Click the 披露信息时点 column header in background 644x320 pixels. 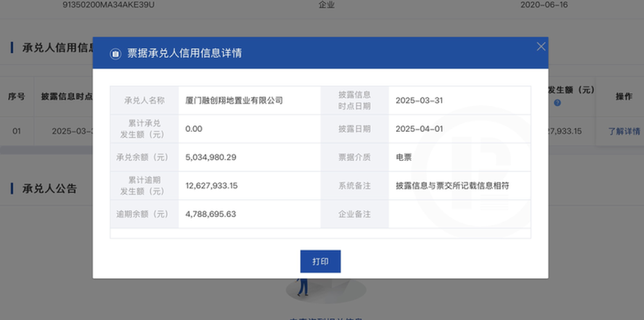(67, 97)
